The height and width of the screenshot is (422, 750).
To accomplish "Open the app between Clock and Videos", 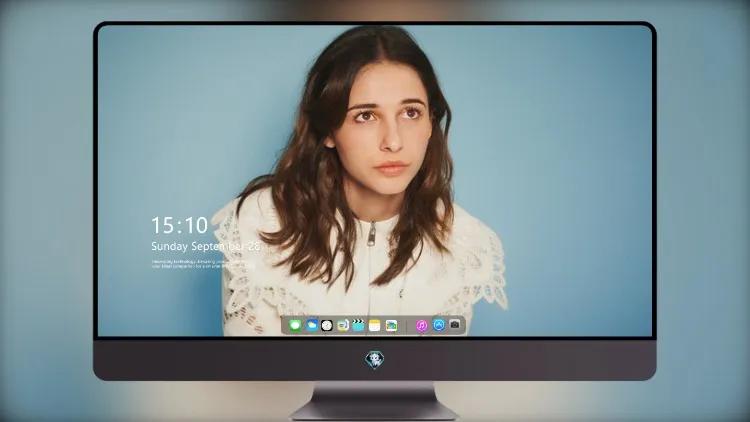I will pos(342,326).
